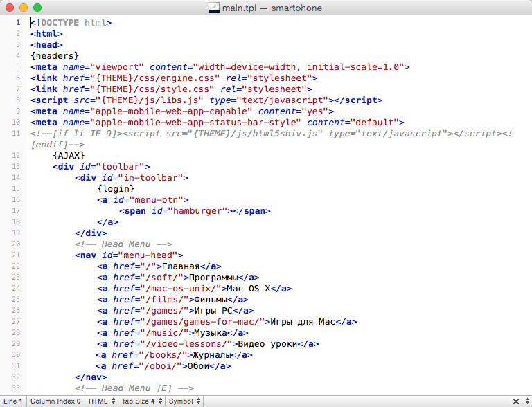This screenshot has height=407, width=532.
Task: Click the <head> tag on line 3
Action: [46, 45]
